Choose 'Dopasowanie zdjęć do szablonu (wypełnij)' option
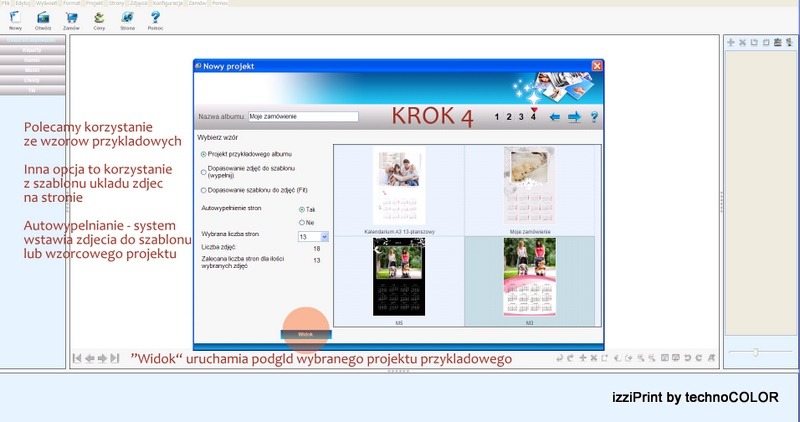The height and width of the screenshot is (422, 800). click(x=205, y=171)
